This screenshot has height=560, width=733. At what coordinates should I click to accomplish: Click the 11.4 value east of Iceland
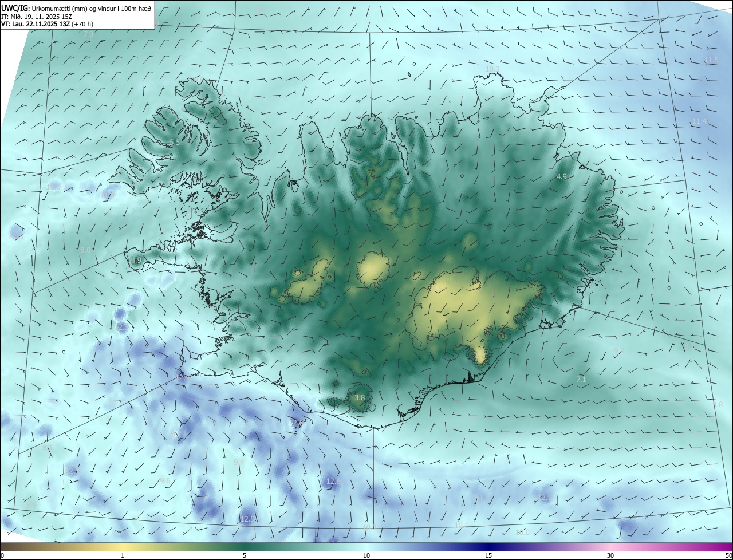click(x=699, y=121)
